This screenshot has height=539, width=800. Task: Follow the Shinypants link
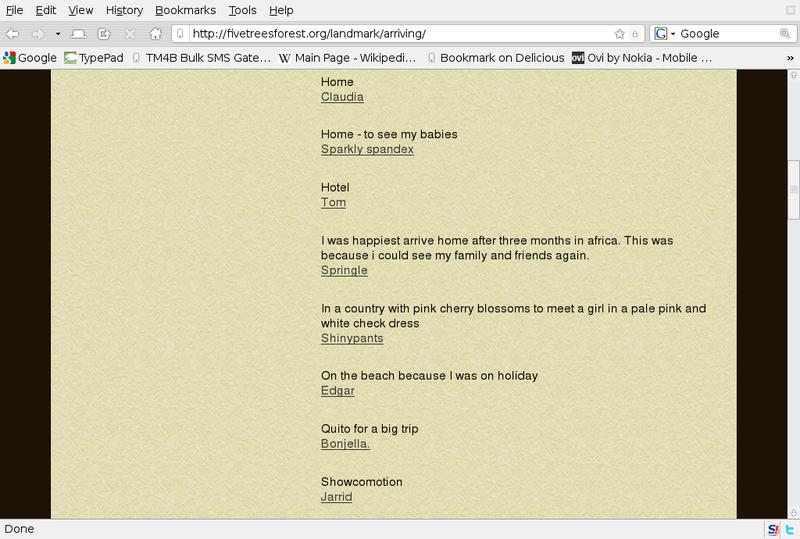[x=352, y=338]
